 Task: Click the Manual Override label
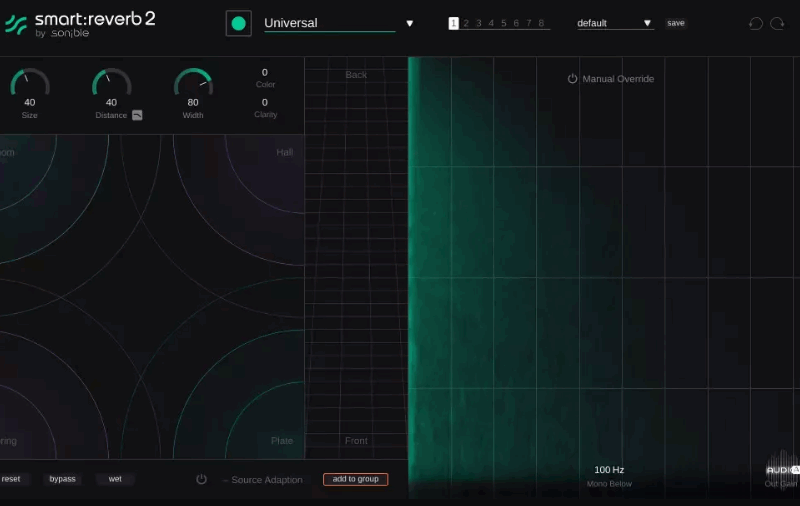618,79
